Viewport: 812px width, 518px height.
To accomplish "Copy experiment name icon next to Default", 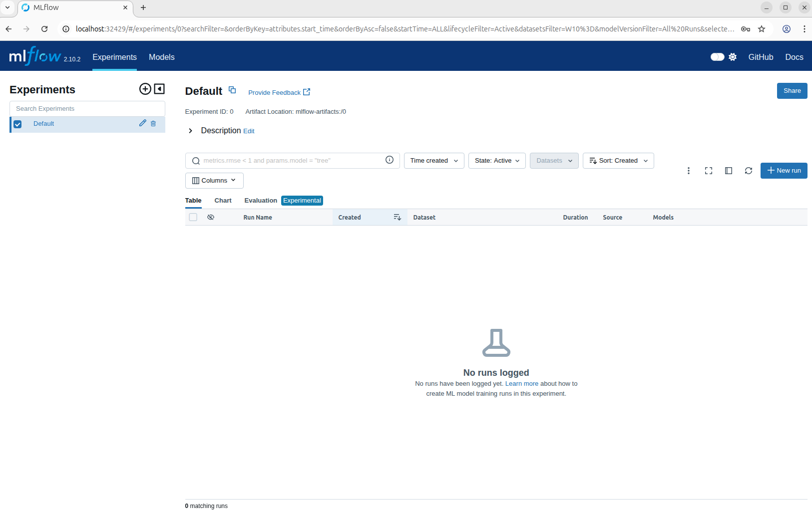I will pos(232,90).
